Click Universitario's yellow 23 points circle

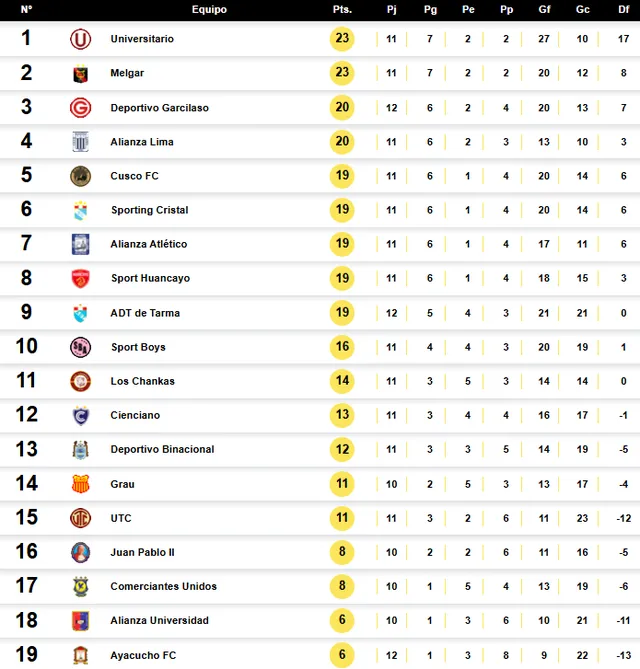coord(342,38)
